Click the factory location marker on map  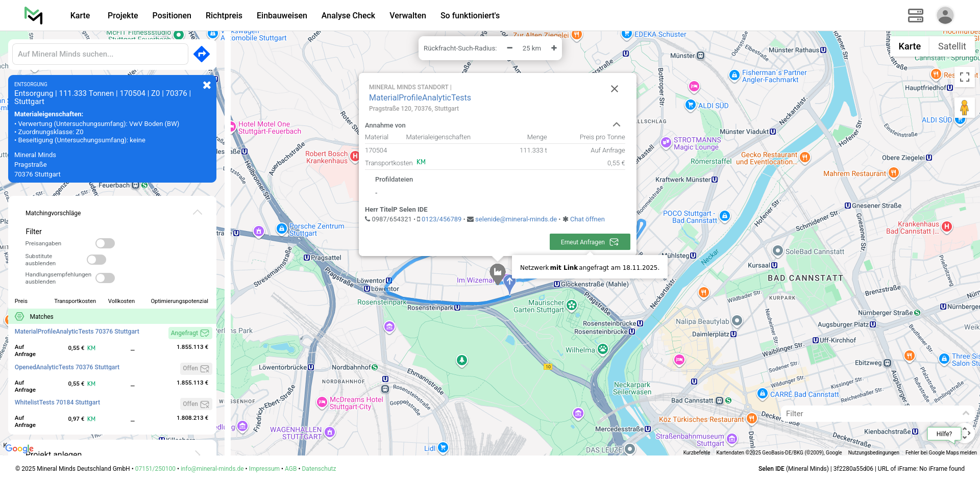tap(497, 272)
